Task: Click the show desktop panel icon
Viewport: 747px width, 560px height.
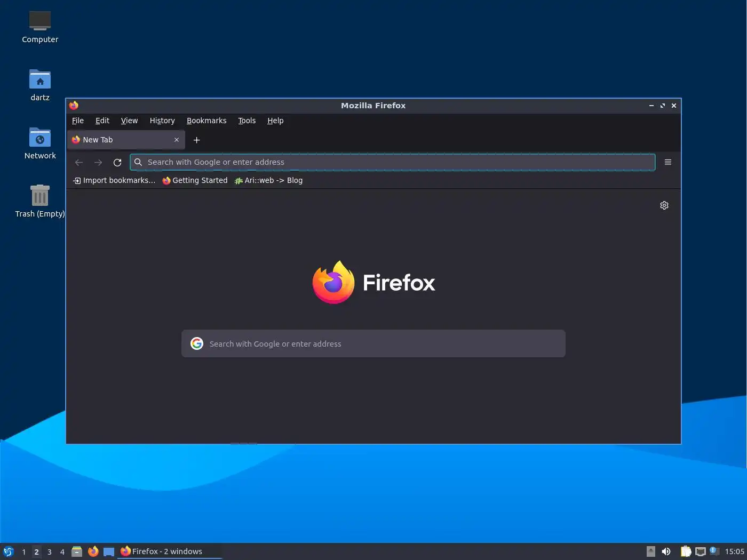Action: (x=109, y=551)
